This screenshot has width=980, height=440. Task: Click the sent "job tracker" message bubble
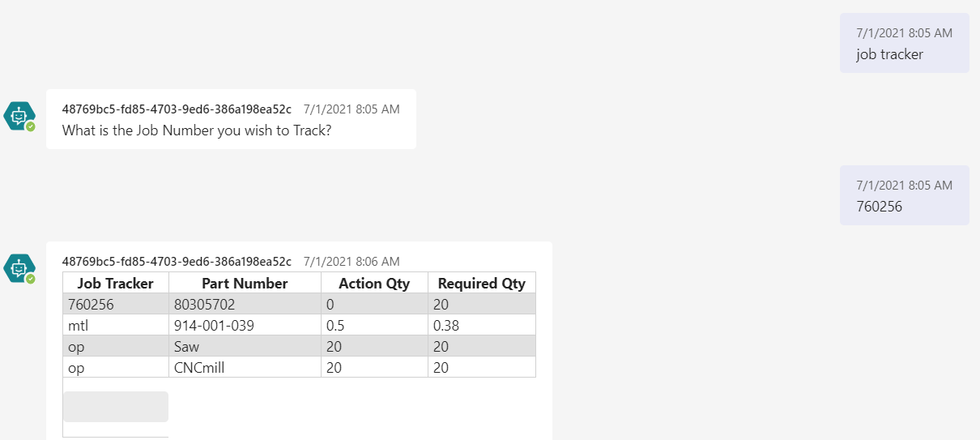pos(904,44)
